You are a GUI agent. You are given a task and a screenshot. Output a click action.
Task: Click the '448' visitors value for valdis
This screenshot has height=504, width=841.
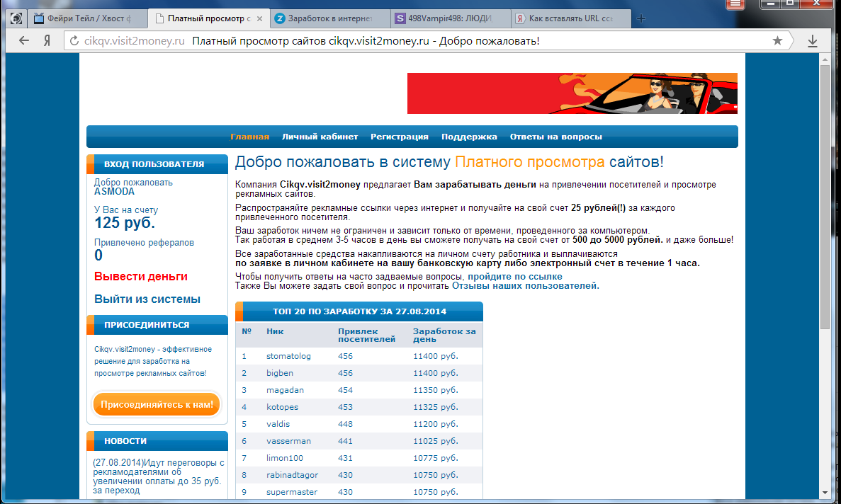346,424
